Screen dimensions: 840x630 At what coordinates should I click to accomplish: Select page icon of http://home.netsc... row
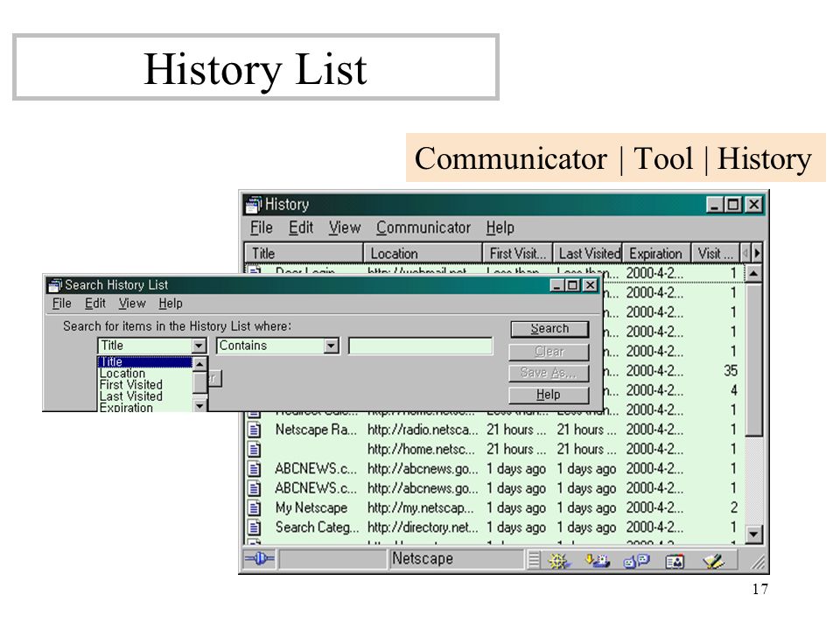coord(255,450)
